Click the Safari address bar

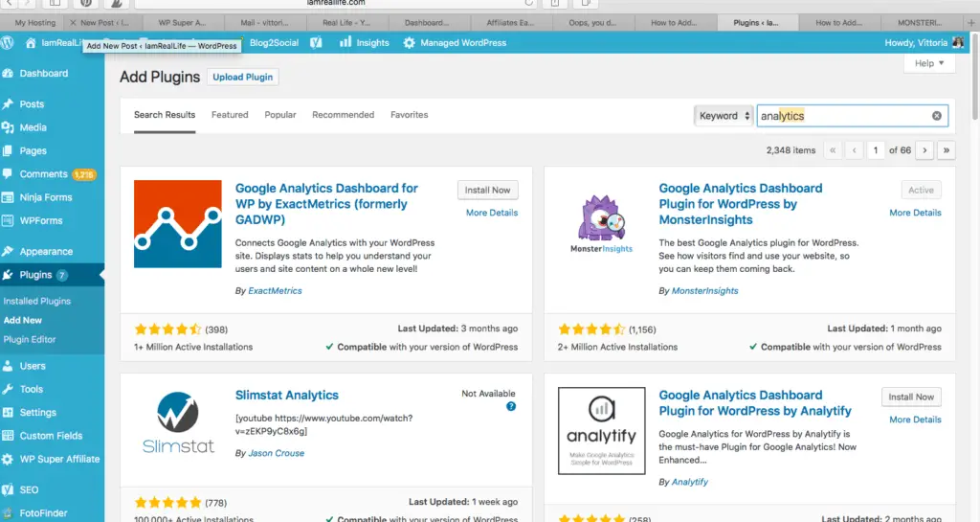click(x=336, y=3)
